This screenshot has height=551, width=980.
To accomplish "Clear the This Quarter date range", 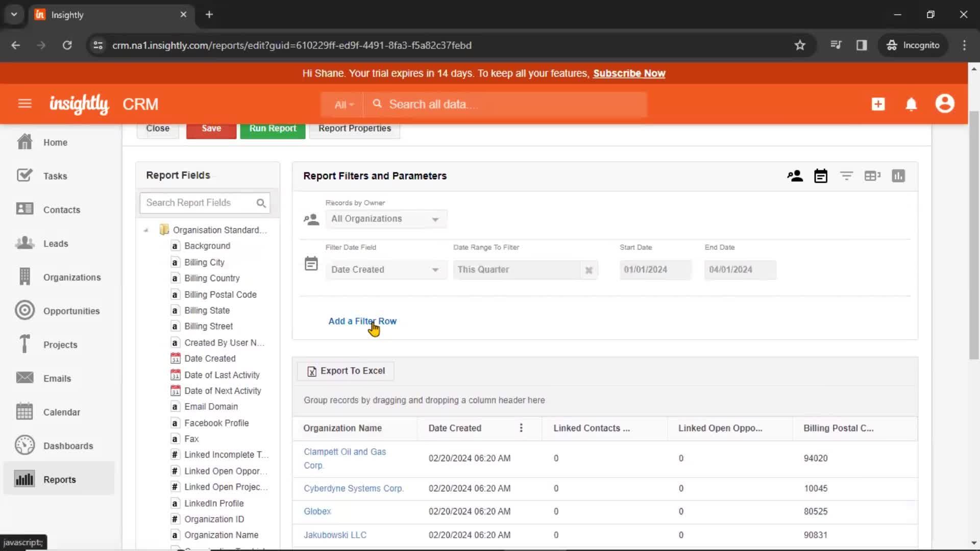I will point(589,270).
